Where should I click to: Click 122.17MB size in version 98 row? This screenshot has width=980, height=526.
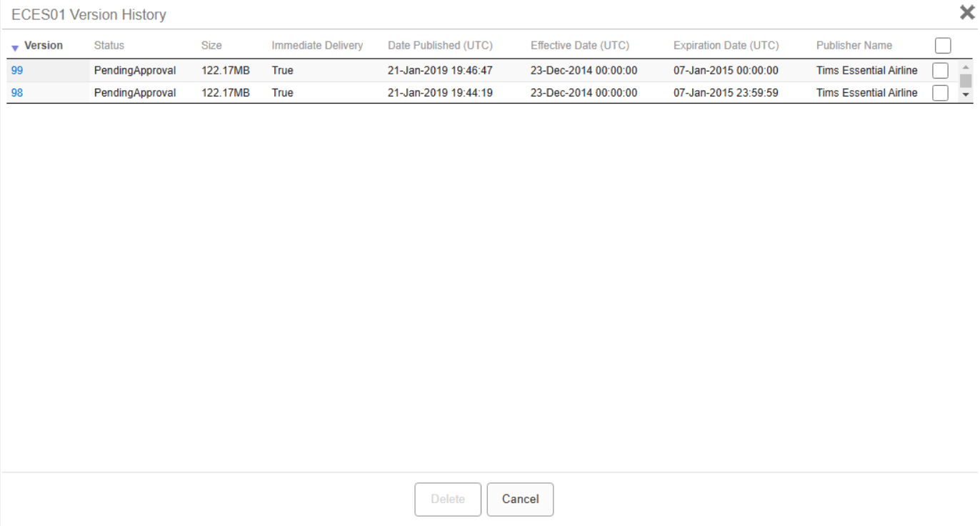(226, 92)
